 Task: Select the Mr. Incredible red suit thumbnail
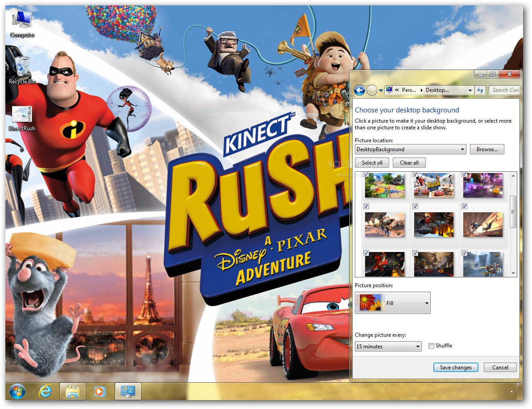pyautogui.click(x=385, y=264)
